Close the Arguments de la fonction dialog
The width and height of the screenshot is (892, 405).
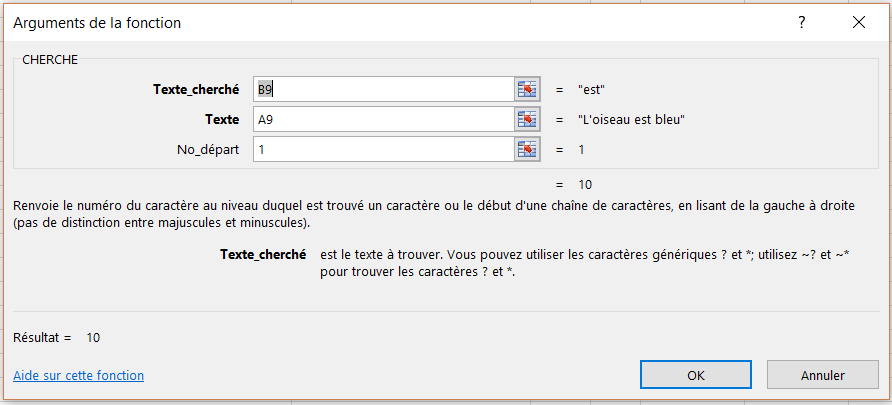[859, 22]
